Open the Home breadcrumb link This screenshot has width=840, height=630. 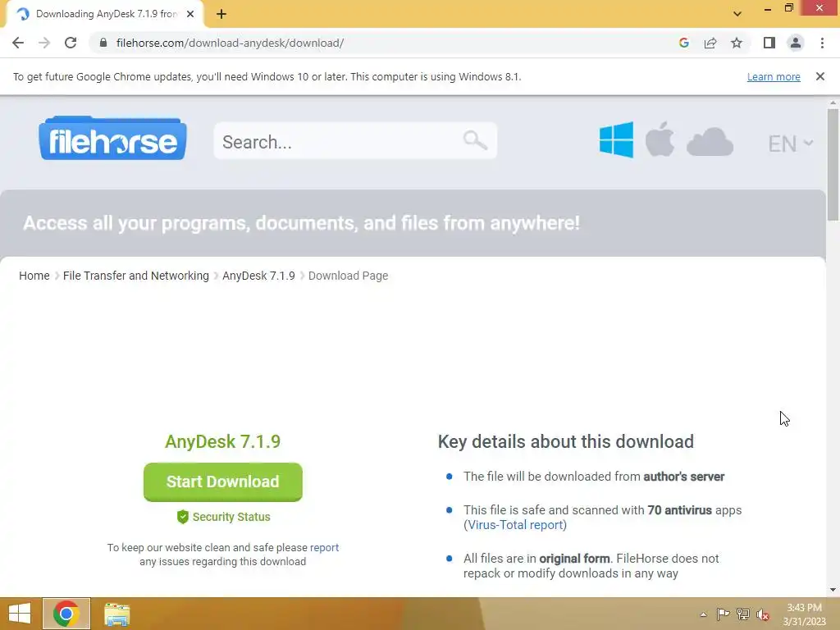click(x=34, y=276)
